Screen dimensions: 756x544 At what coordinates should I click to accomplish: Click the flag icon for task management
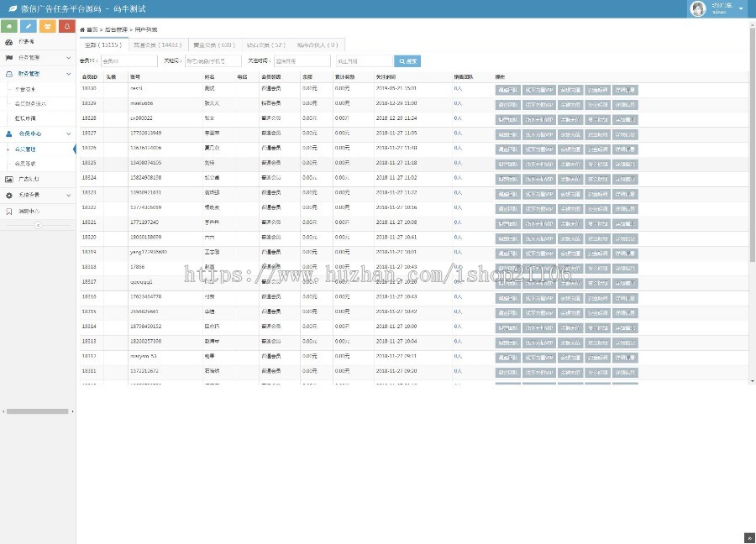(x=8, y=58)
